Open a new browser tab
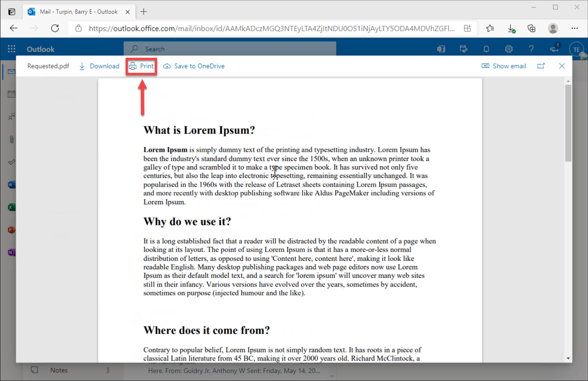The height and width of the screenshot is (381, 588). (x=144, y=12)
